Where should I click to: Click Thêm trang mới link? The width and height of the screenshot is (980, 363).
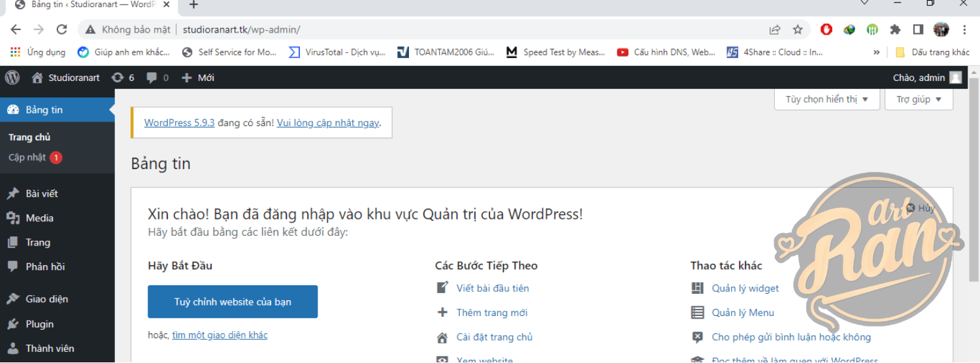pyautogui.click(x=492, y=313)
